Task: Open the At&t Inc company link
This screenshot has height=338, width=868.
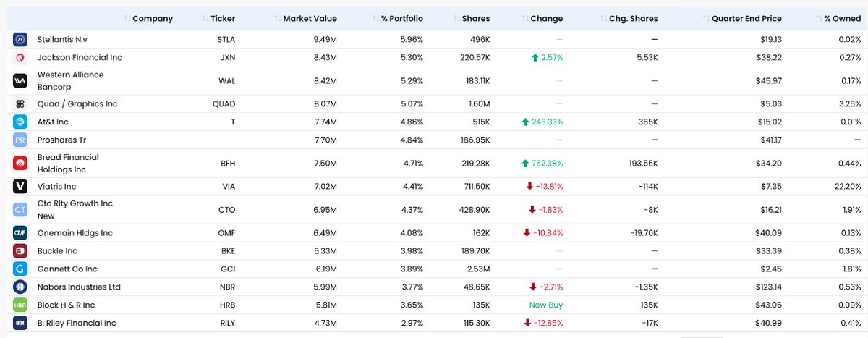Action: click(53, 122)
